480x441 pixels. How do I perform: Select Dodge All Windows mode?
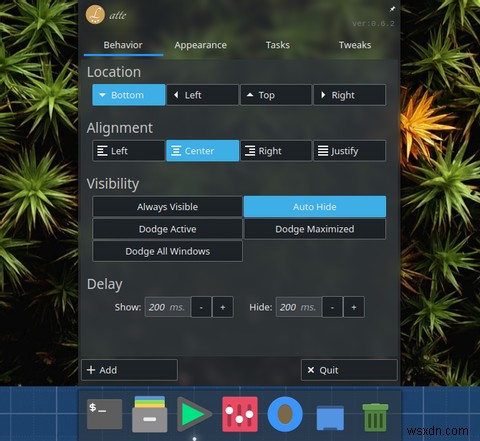click(x=167, y=251)
